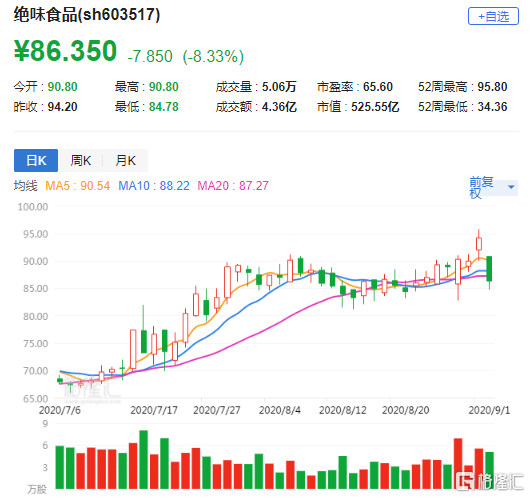Click the 最高 value 90.80
The image size is (530, 498).
[164, 87]
